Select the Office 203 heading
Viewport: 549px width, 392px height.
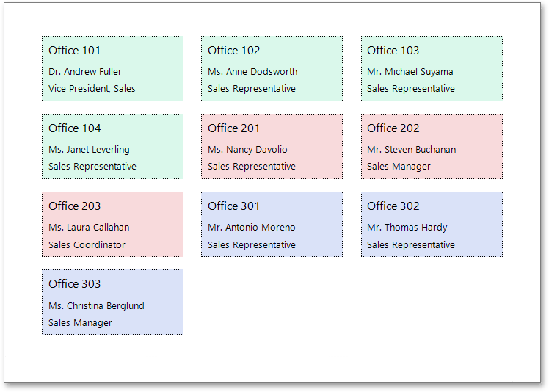(75, 206)
